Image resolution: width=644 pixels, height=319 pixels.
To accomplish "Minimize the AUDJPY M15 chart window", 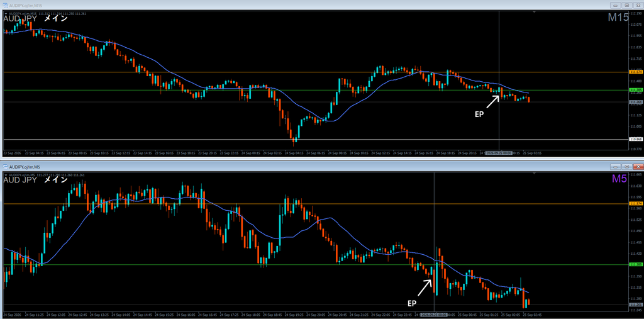I will click(615, 5).
